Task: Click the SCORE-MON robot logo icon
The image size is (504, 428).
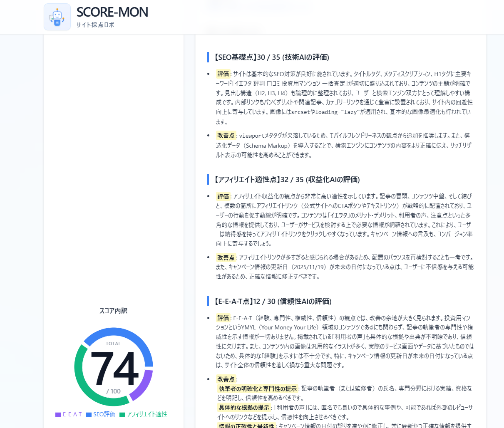Action: (x=57, y=17)
